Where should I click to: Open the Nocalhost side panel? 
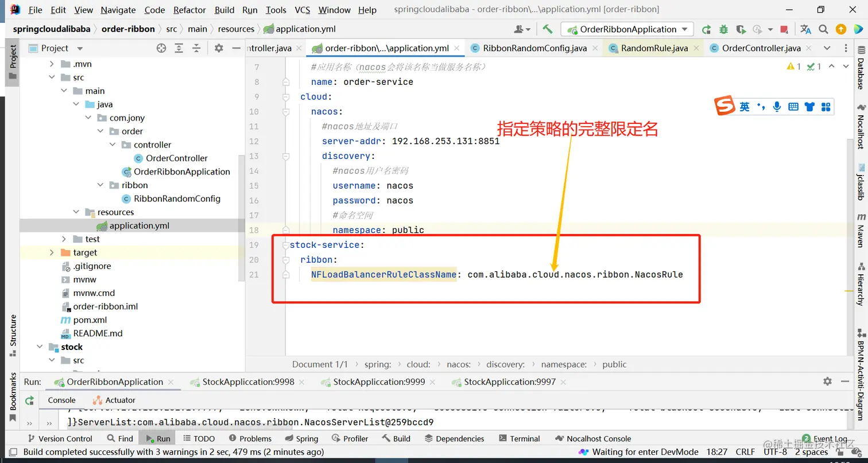pyautogui.click(x=861, y=126)
